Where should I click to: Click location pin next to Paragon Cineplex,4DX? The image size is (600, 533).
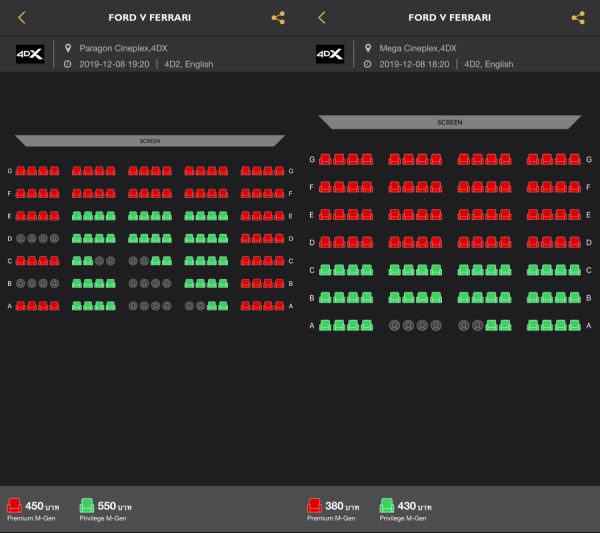(68, 48)
